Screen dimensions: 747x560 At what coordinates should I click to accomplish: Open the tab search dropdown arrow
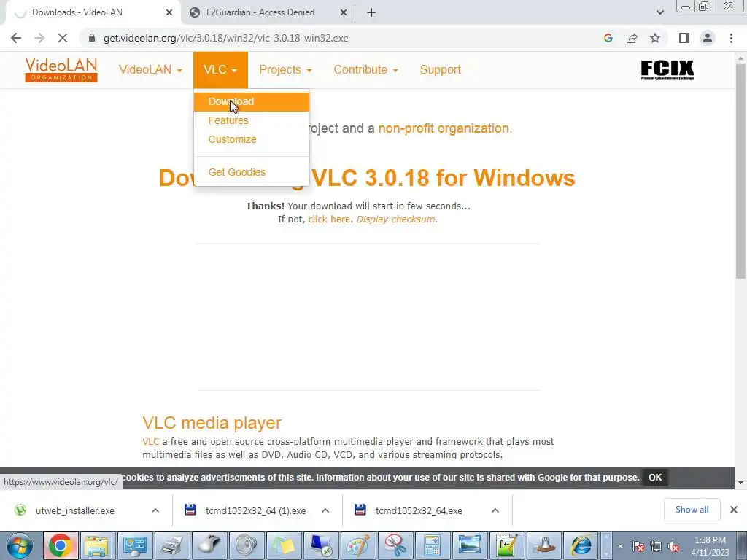coord(659,12)
